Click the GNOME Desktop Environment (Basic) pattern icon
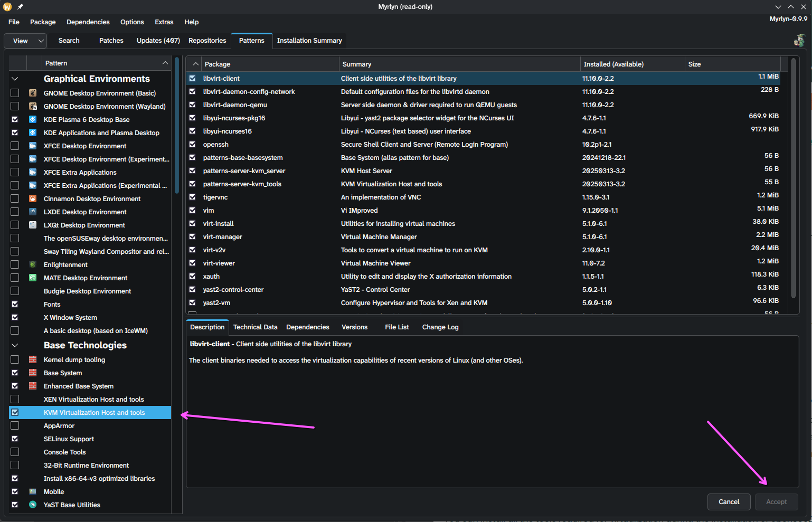The image size is (812, 522). [33, 93]
